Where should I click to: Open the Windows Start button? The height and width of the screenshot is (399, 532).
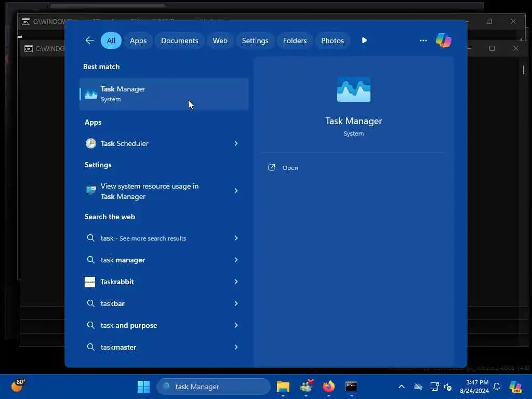pos(143,387)
